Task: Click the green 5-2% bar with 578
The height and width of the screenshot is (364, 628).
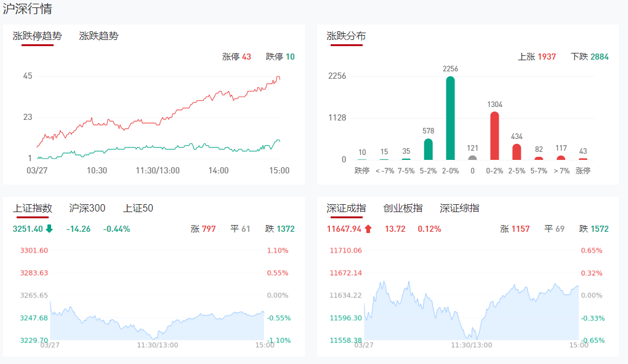Action: [429, 149]
